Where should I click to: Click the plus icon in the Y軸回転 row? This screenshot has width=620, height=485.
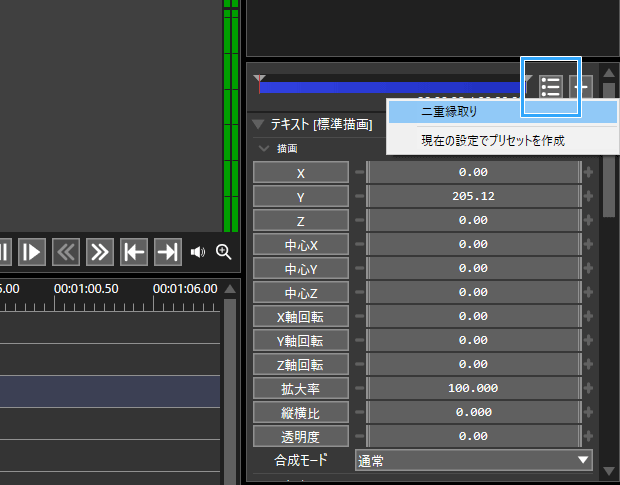coord(588,340)
